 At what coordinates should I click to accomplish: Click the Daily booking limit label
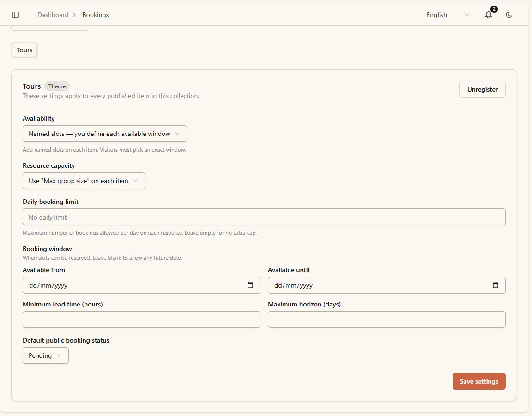pyautogui.click(x=50, y=202)
